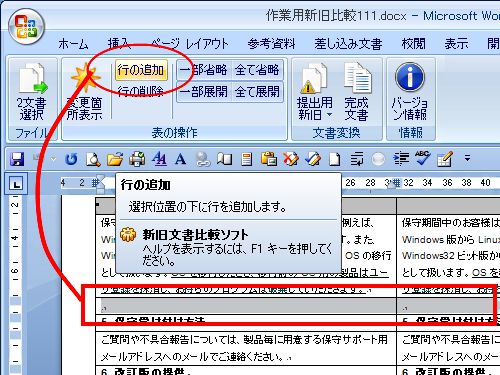Open Customize Quick Access Toolbar dropdown
The image size is (500, 375).
click(x=467, y=158)
